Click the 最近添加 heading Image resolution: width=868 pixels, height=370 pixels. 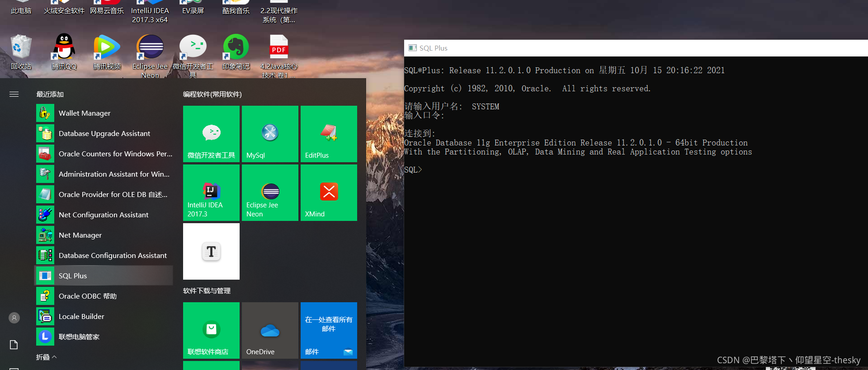point(50,94)
